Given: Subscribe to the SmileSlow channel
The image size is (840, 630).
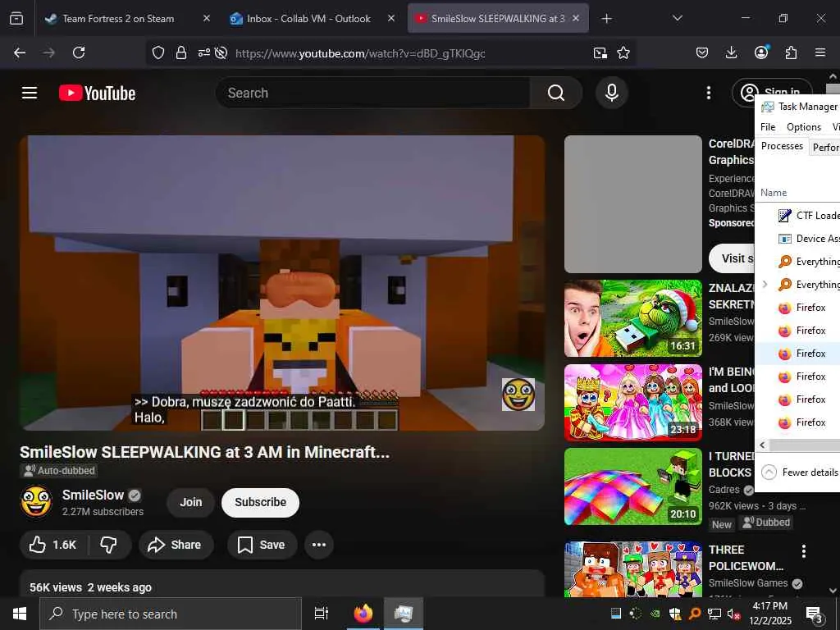Looking at the screenshot, I should pos(260,503).
